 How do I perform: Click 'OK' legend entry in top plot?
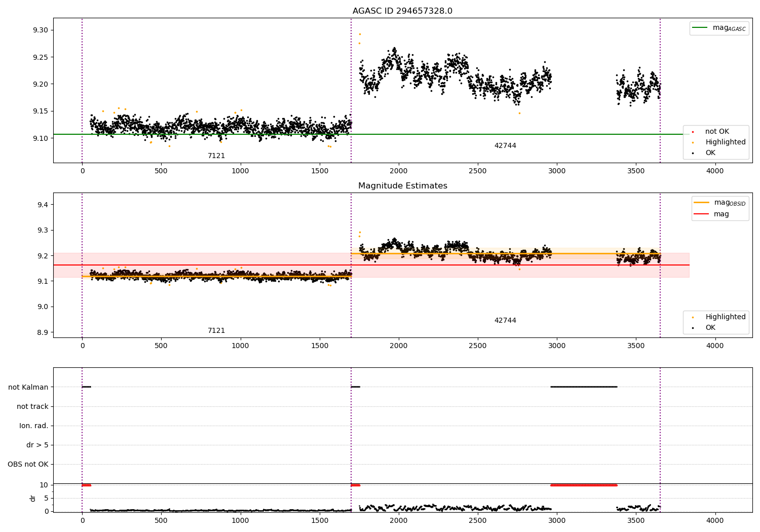tap(704, 153)
